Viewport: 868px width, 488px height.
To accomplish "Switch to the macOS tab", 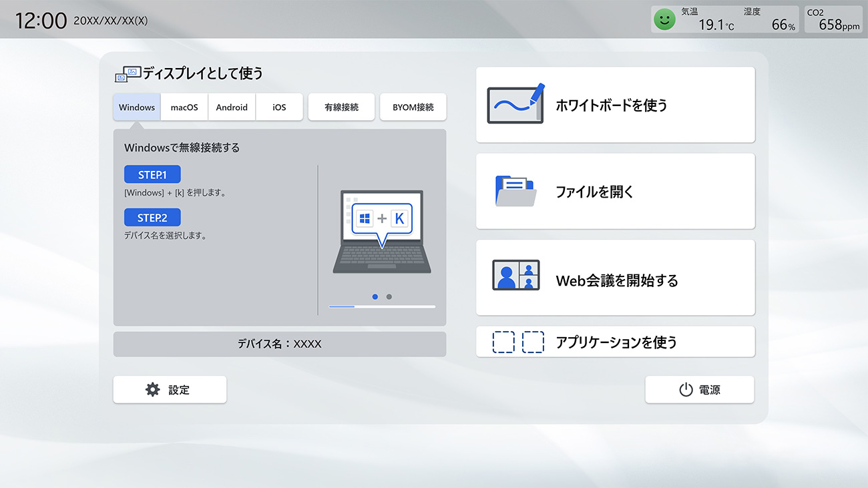I will point(184,107).
